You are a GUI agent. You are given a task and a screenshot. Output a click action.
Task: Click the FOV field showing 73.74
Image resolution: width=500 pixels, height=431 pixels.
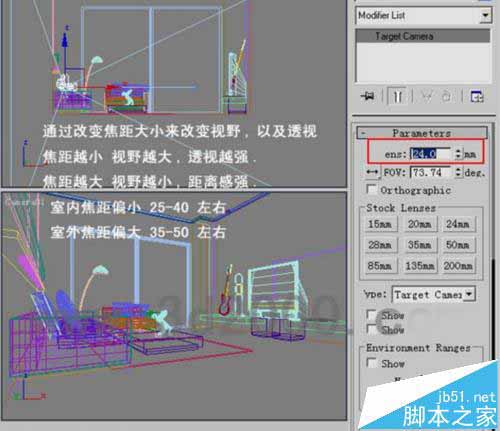(x=431, y=173)
